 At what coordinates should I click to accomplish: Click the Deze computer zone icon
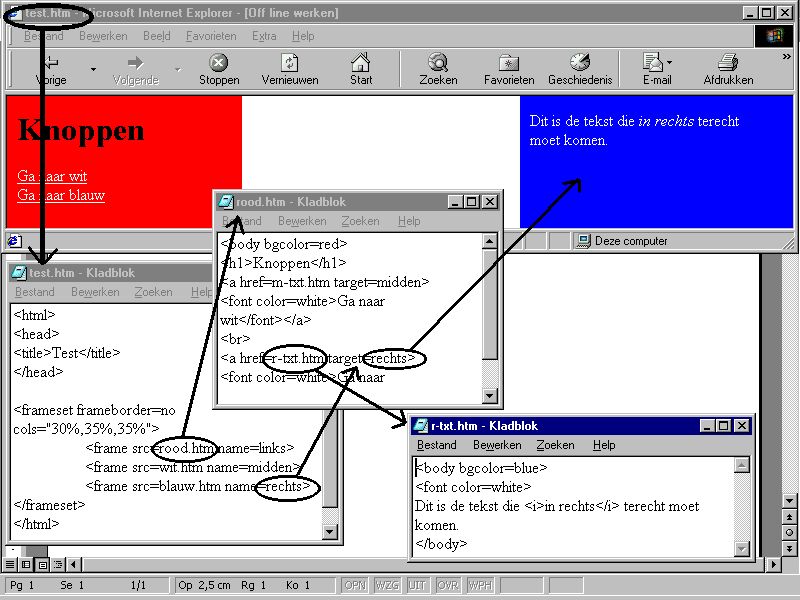tap(583, 241)
